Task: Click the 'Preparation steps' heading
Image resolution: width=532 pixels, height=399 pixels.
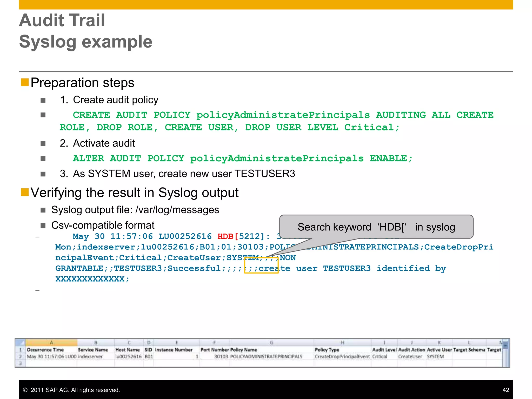Action: pos(82,83)
